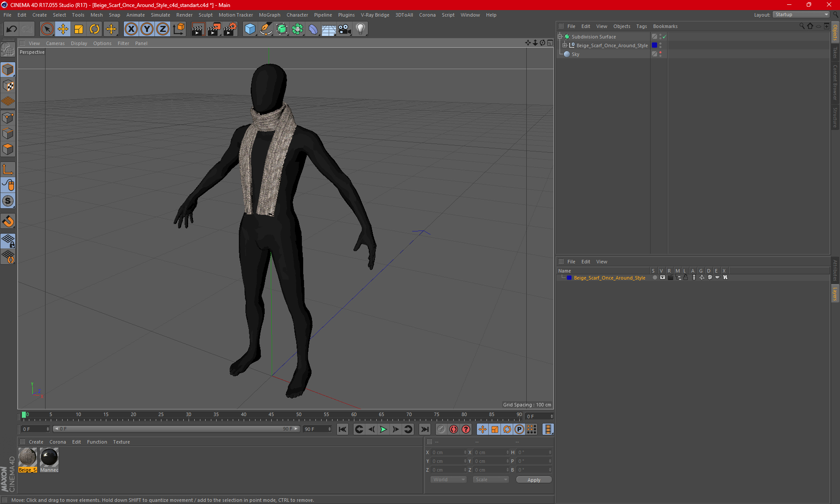Image resolution: width=840 pixels, height=504 pixels.
Task: Select the Rotate tool icon
Action: pos(94,29)
